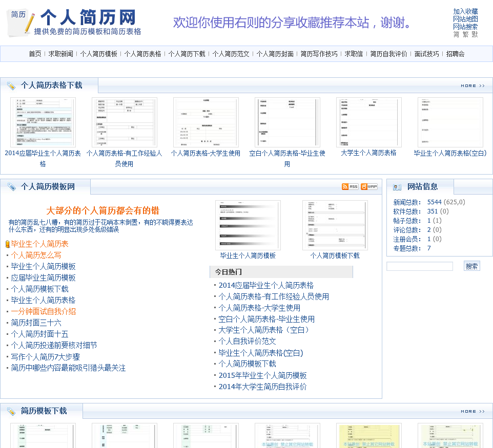Open 网站搜索 link at top right
Screen dimensions: 493x448
(x=465, y=27)
